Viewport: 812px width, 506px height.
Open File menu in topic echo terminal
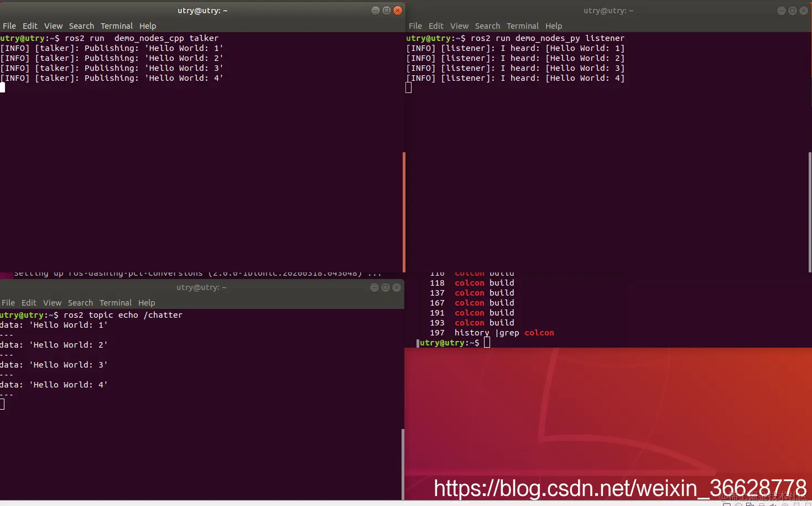pos(8,303)
